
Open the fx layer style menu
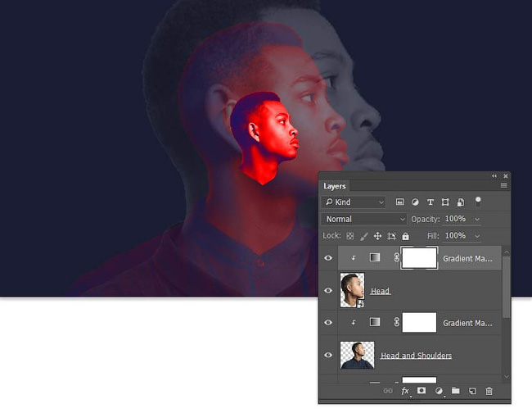pos(405,391)
